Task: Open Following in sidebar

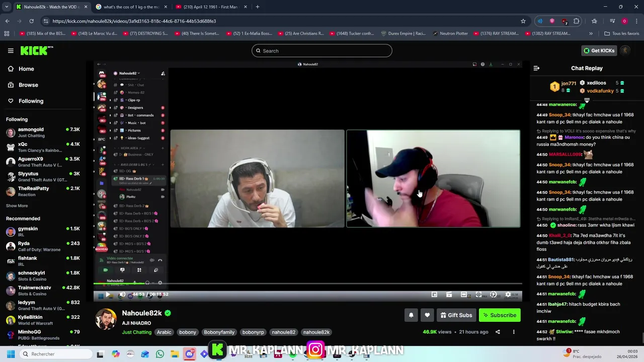Action: [31, 101]
